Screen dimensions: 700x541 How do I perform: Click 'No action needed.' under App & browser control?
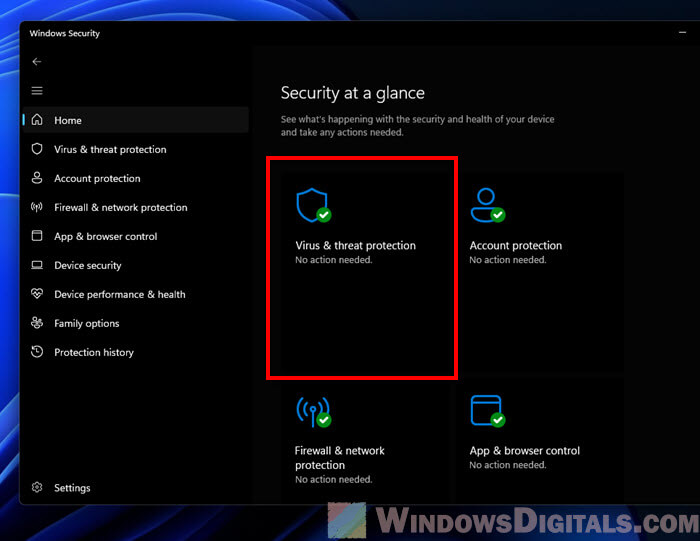pyautogui.click(x=508, y=465)
